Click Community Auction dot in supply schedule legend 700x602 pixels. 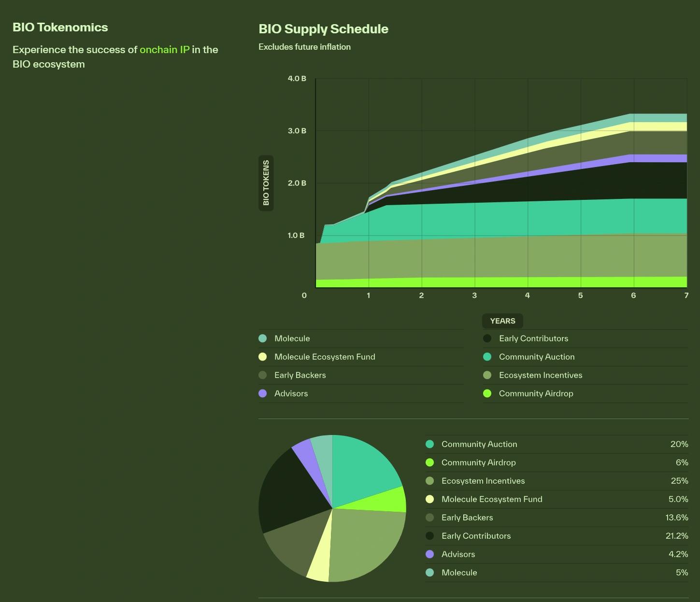point(487,357)
